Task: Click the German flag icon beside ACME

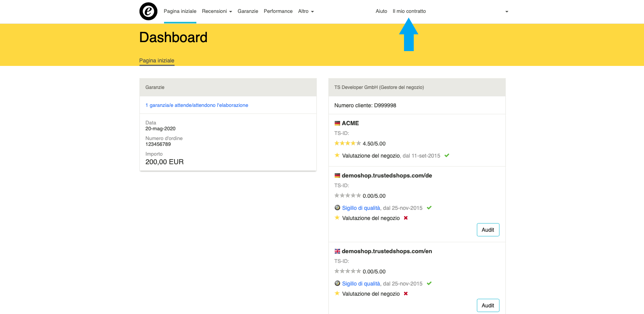Action: click(x=337, y=123)
